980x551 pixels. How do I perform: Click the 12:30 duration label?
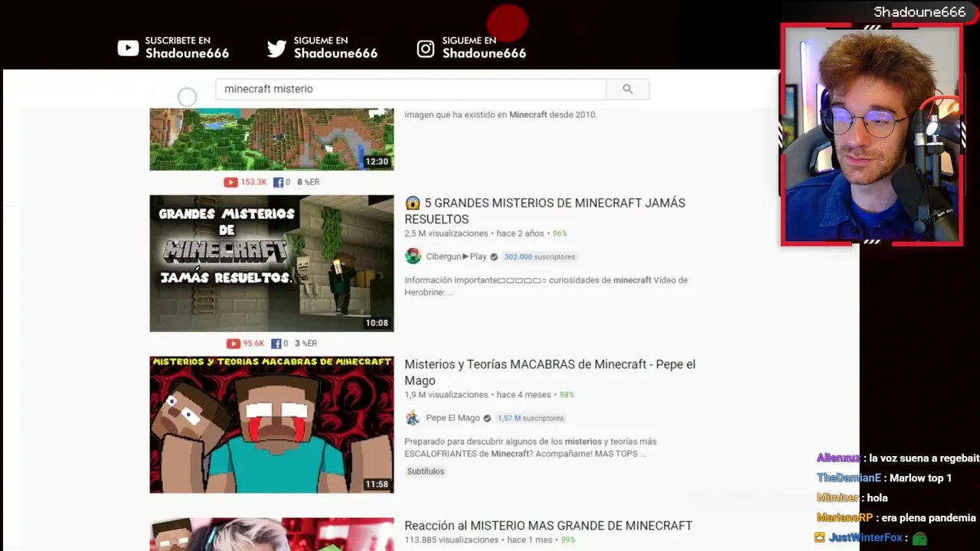click(377, 161)
